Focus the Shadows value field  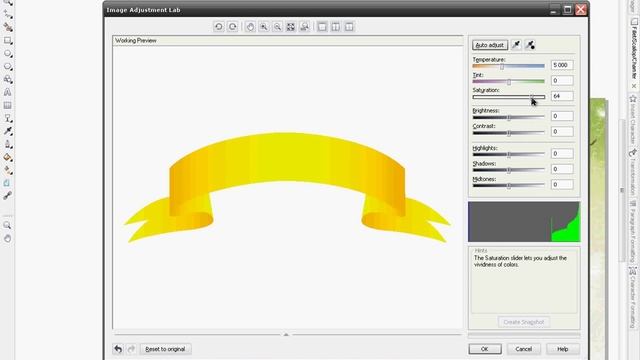(x=562, y=169)
